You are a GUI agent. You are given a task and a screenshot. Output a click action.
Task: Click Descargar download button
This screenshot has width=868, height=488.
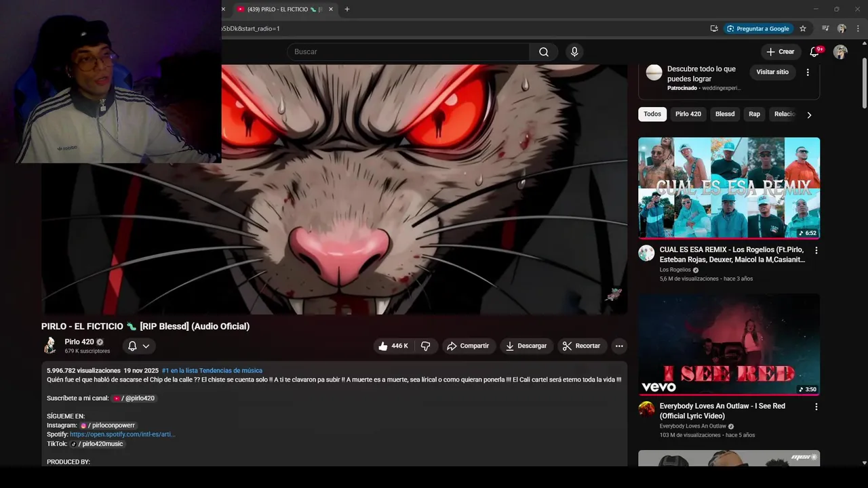[x=526, y=346]
